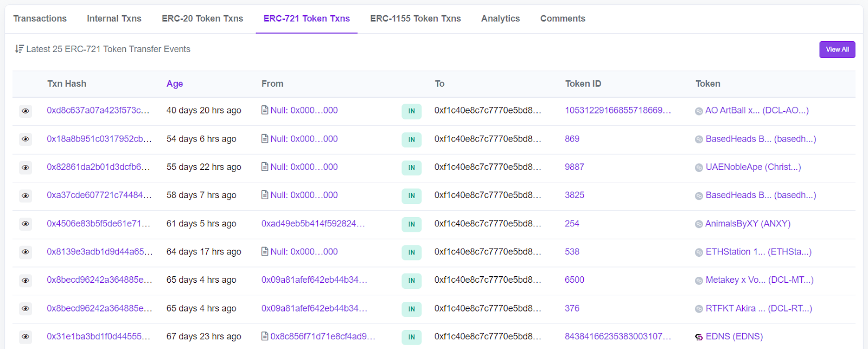This screenshot has height=349, width=868.
Task: Open the Internal Txns tab
Action: (x=114, y=18)
